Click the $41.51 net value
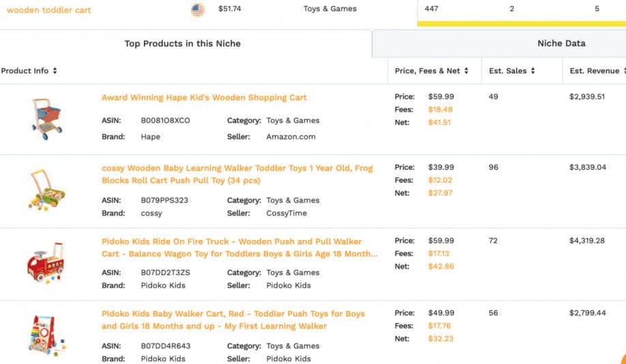 439,123
